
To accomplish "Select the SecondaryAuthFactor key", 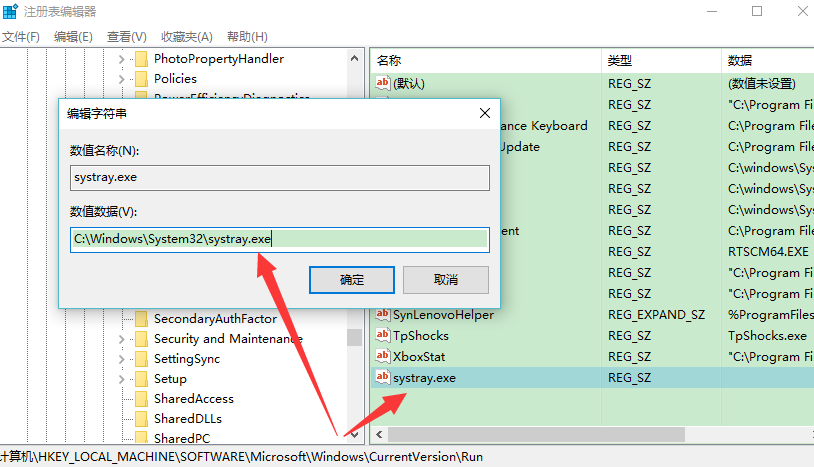I will click(215, 319).
